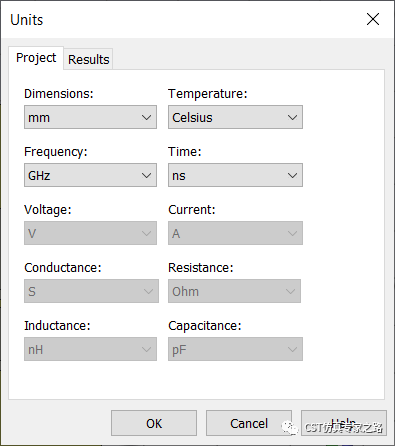Screen dimensions: 395x446
Task: Click the chevron arrow beside mm
Action: click(146, 118)
